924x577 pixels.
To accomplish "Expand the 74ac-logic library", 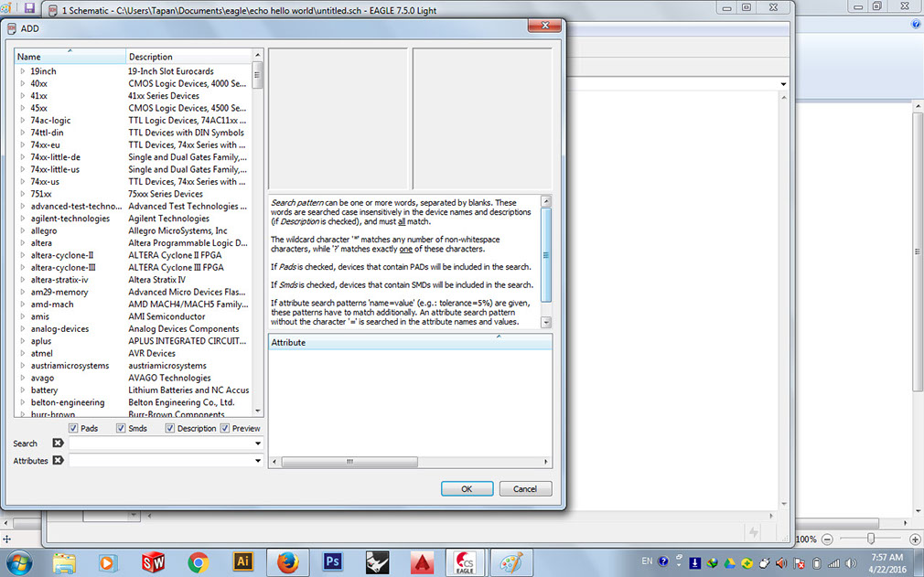I will point(22,120).
